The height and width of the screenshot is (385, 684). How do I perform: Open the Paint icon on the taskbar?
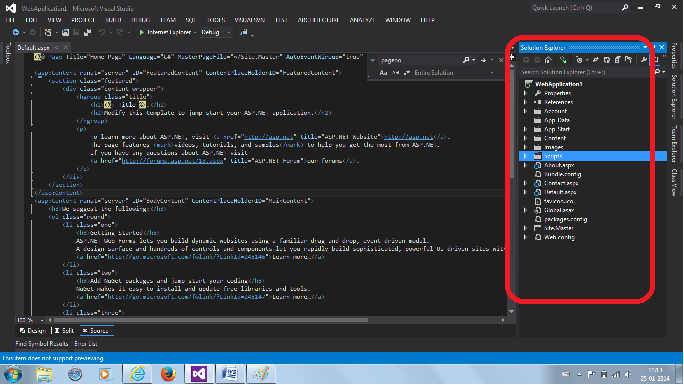click(261, 374)
